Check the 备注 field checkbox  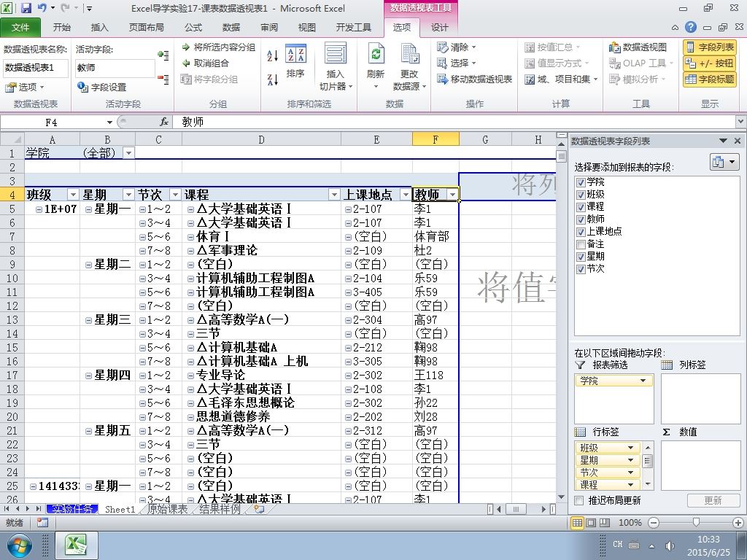580,244
